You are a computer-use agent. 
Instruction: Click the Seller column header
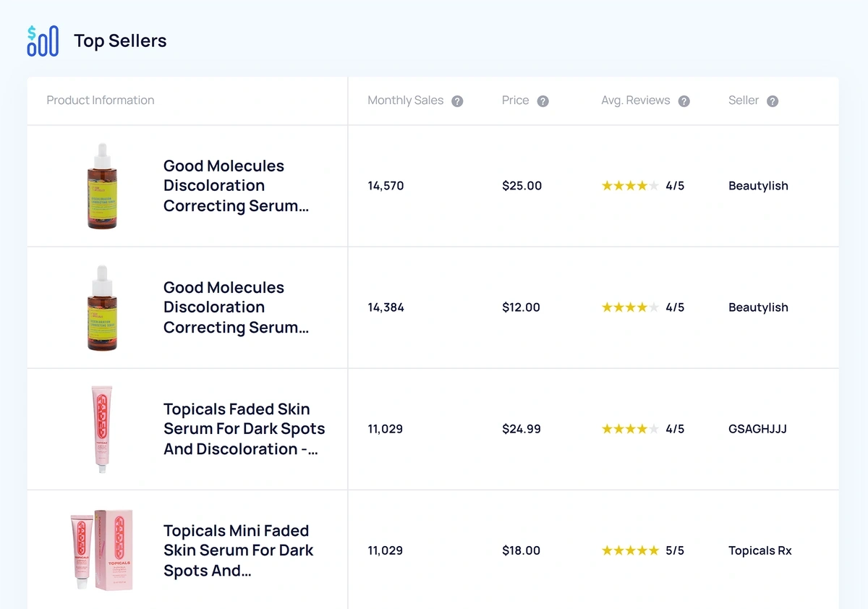[744, 101]
